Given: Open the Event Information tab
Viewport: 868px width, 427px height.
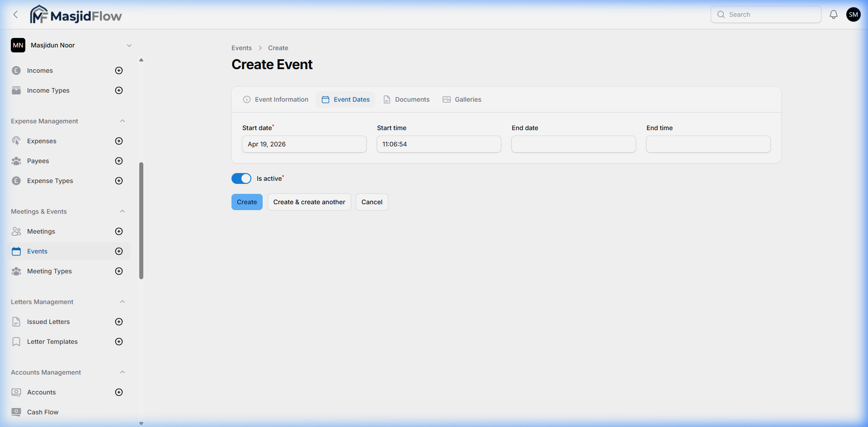Looking at the screenshot, I should (275, 99).
